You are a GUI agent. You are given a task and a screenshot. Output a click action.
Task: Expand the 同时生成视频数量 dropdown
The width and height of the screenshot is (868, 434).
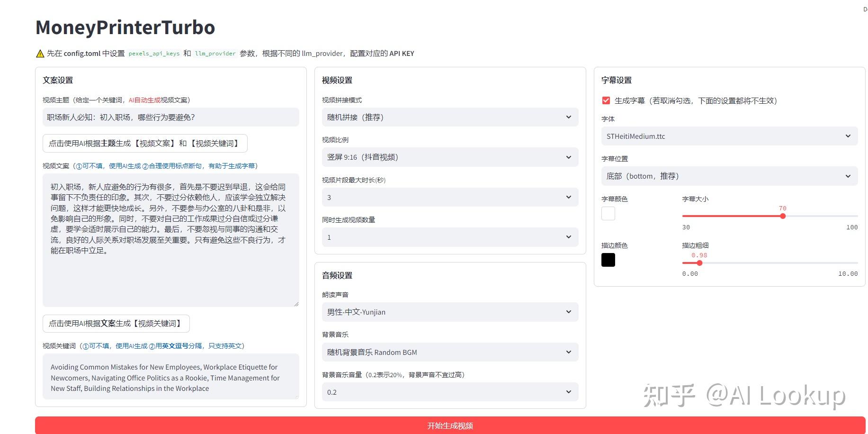click(450, 237)
